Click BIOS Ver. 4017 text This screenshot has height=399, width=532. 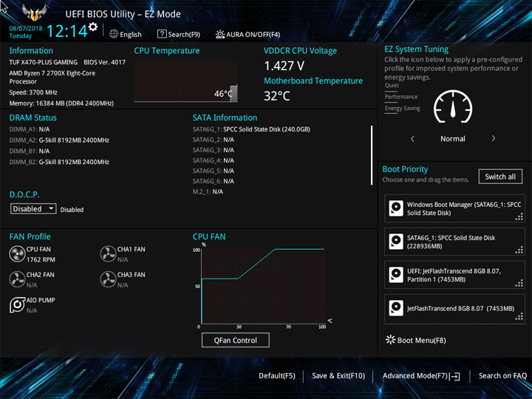(104, 62)
